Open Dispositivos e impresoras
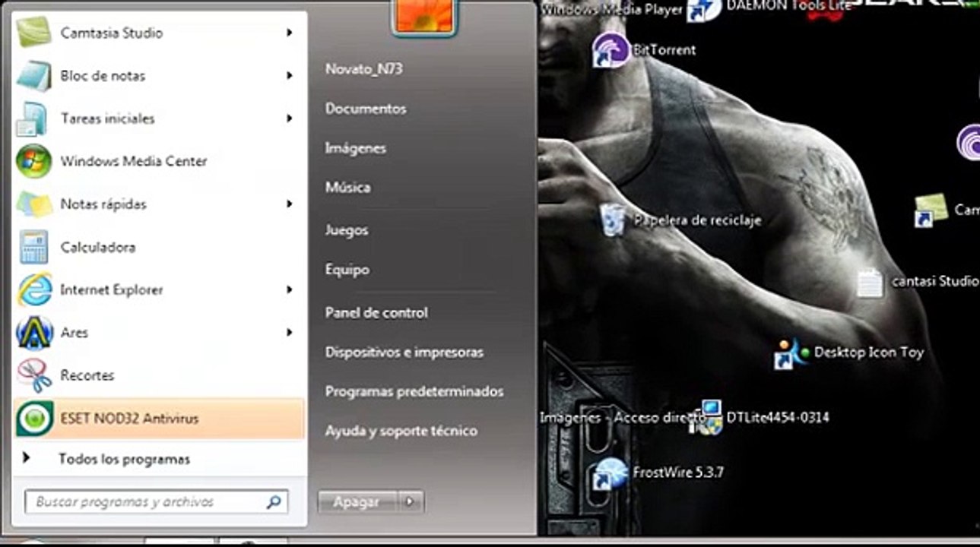This screenshot has height=547, width=980. (404, 353)
